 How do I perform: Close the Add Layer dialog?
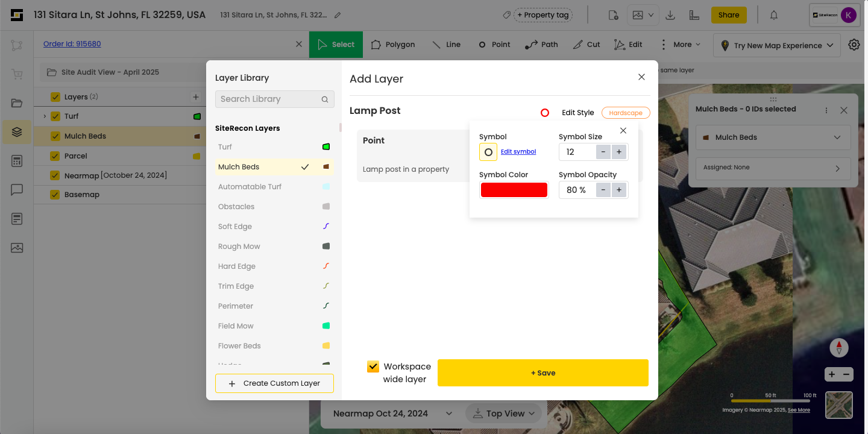641,77
